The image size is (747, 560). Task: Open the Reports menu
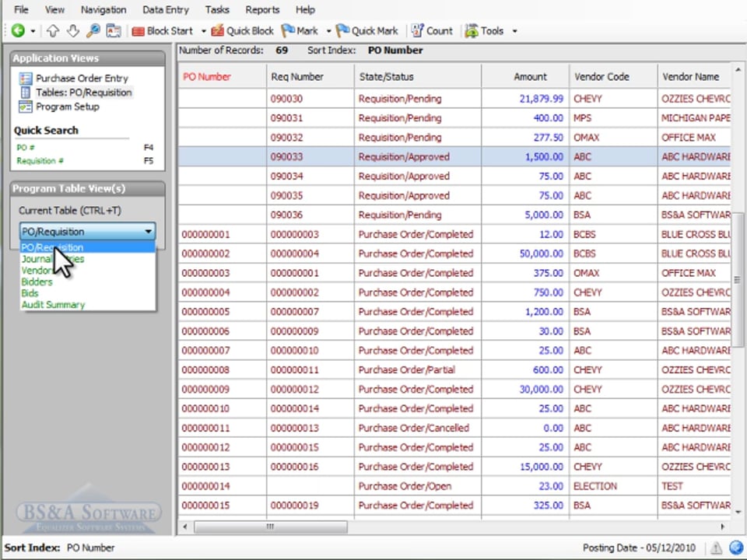(x=262, y=9)
